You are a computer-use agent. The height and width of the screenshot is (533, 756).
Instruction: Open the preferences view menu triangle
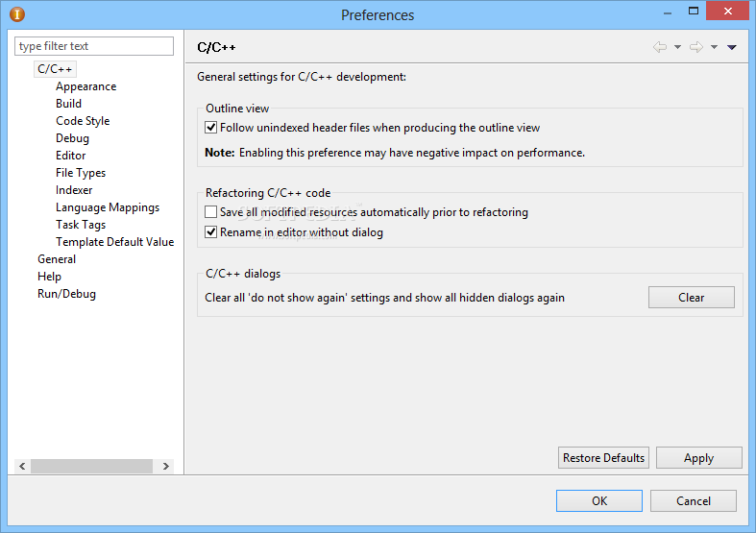731,47
